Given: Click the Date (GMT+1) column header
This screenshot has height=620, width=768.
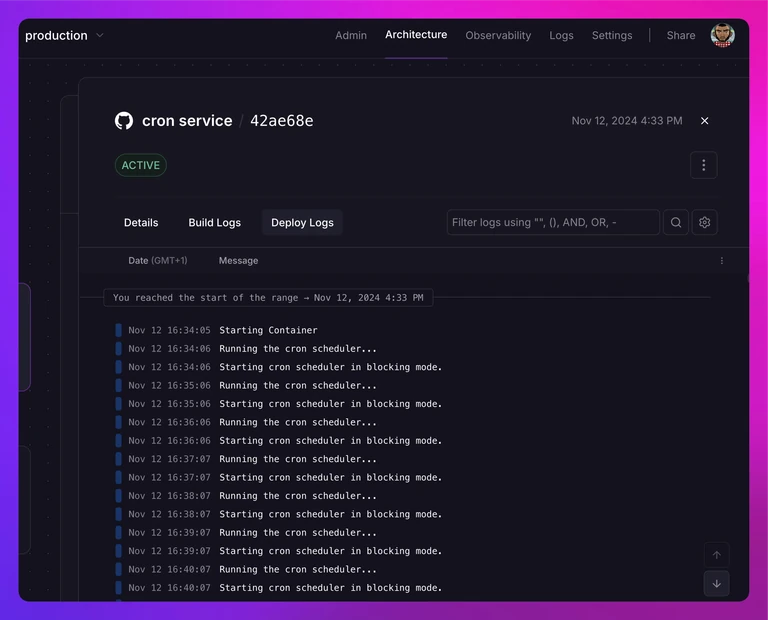Looking at the screenshot, I should click(158, 261).
